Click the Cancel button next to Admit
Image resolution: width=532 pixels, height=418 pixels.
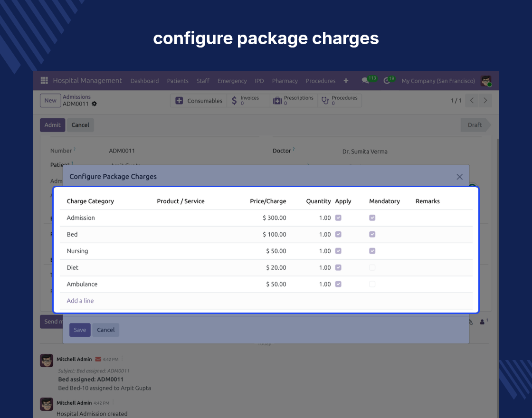(80, 125)
